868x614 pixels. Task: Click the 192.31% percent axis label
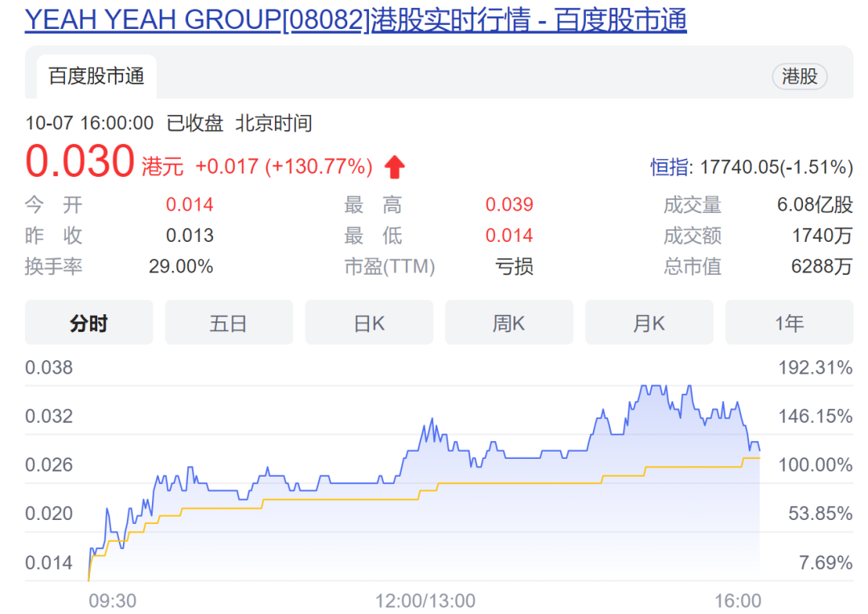816,367
